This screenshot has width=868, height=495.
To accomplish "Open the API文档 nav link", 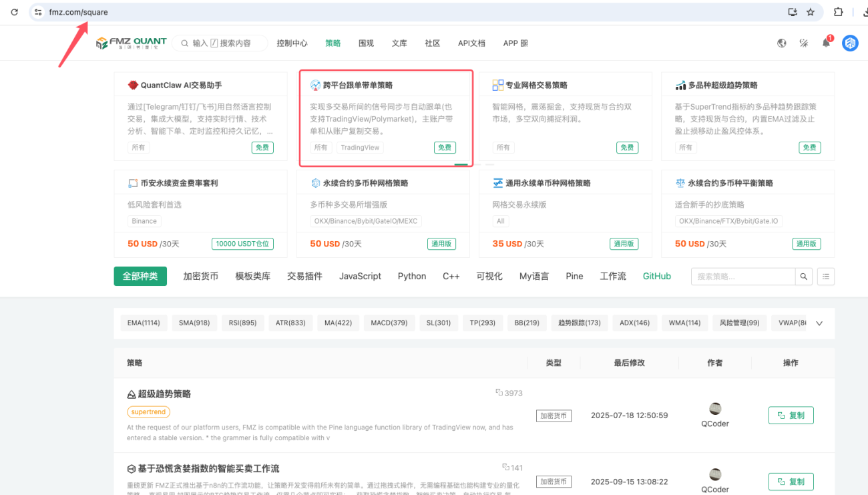I will click(x=471, y=43).
